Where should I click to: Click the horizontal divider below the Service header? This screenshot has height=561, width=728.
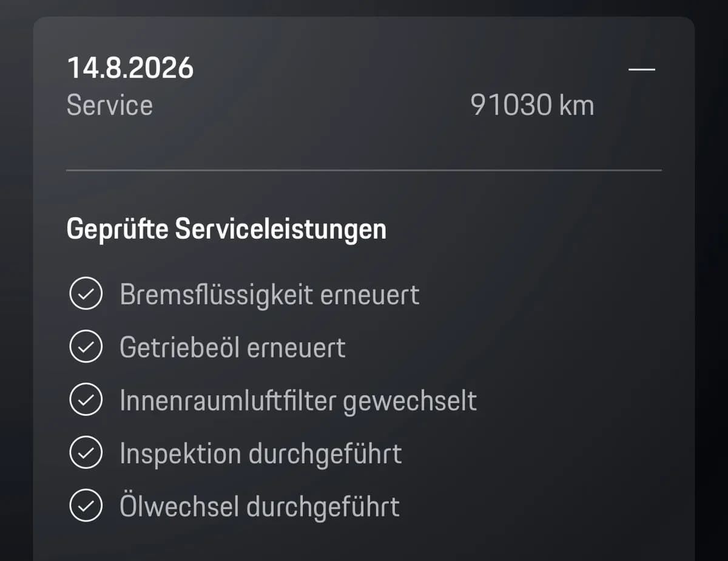tap(364, 171)
